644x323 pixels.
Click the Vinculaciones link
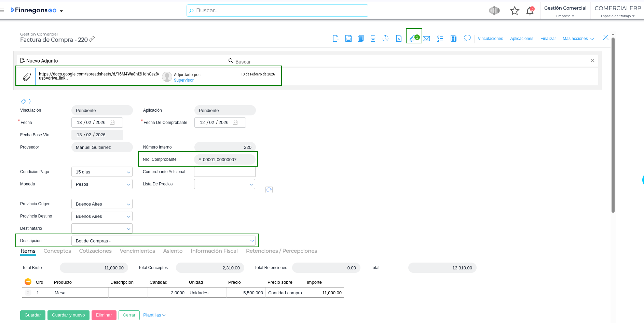point(490,39)
